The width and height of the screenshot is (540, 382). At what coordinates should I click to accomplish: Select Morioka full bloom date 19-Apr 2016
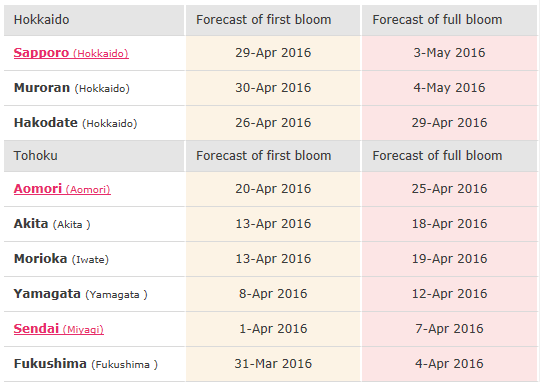pos(449,259)
